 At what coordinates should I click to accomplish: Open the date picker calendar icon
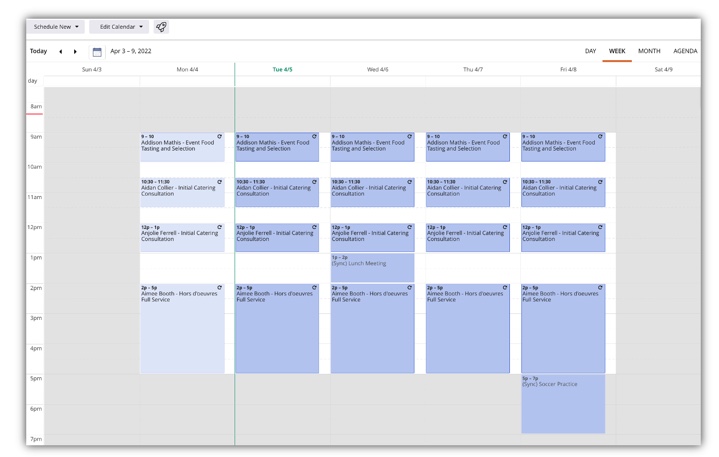pos(97,52)
